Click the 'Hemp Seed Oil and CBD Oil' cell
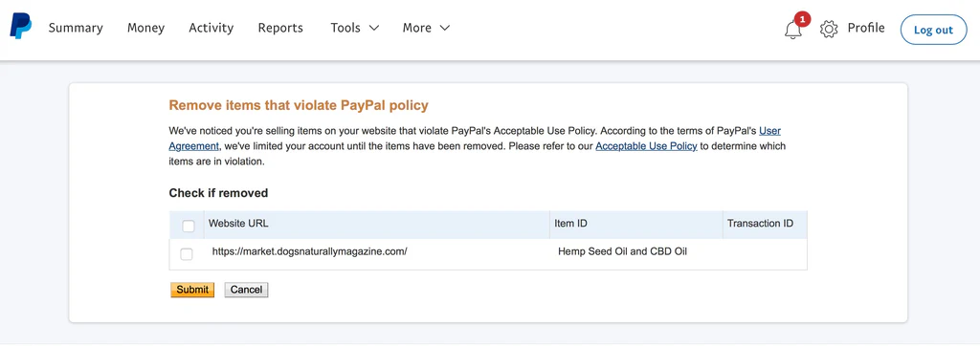Image resolution: width=980 pixels, height=346 pixels. coord(622,251)
